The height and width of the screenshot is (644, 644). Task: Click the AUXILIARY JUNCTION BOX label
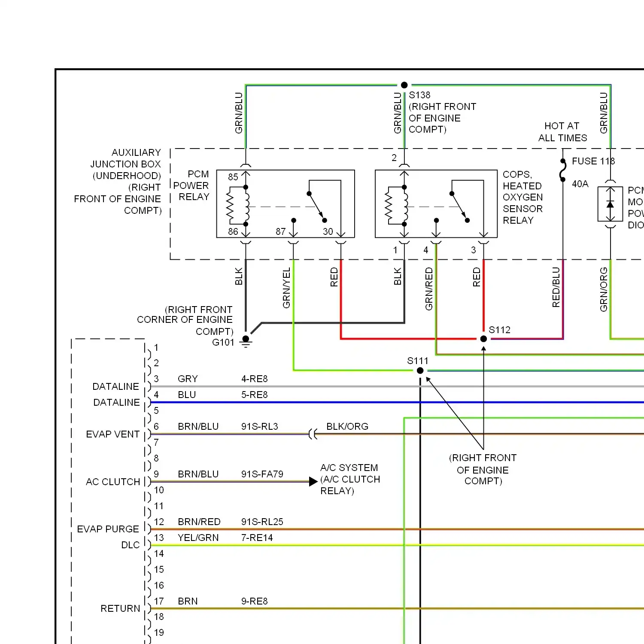(118, 182)
